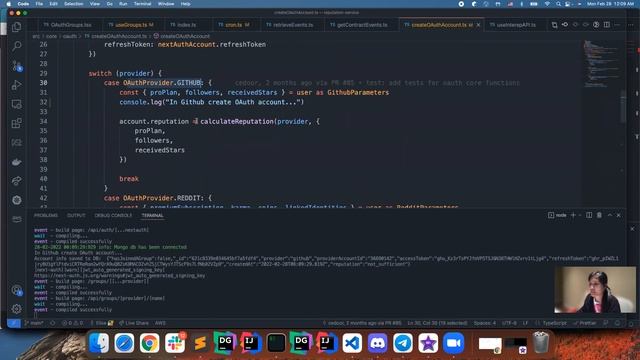Open the DEBUG CONSOLE panel tab

pos(113,215)
